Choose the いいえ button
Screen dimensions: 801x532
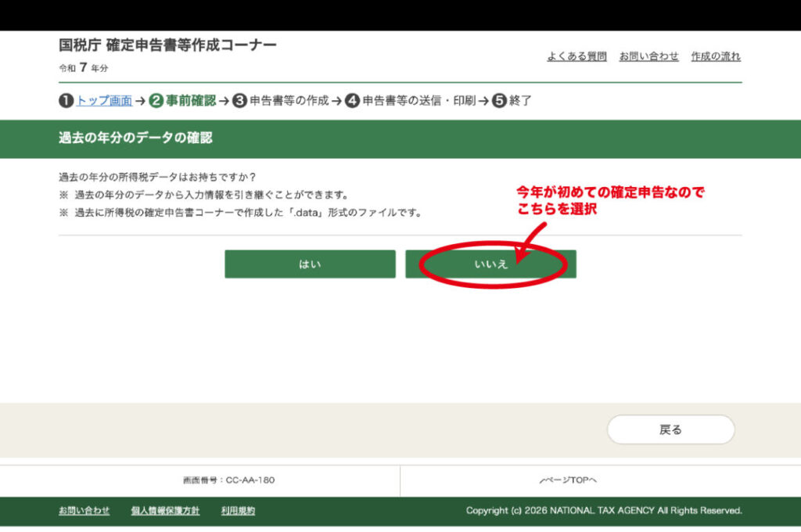click(x=490, y=264)
